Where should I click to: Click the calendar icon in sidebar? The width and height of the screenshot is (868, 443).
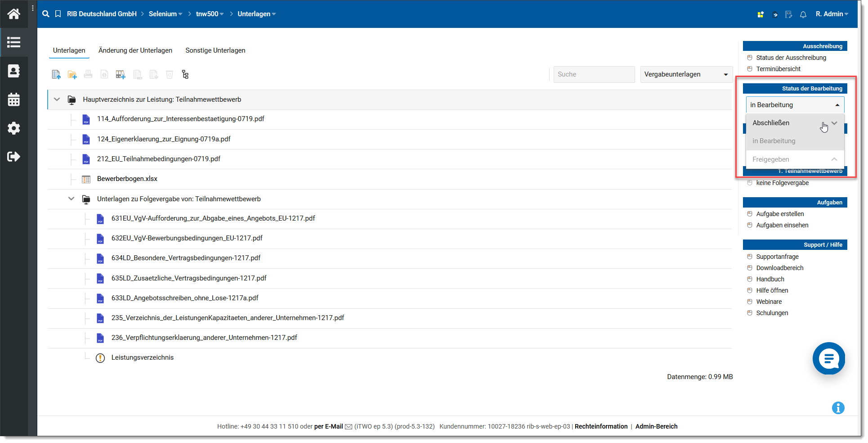13,99
